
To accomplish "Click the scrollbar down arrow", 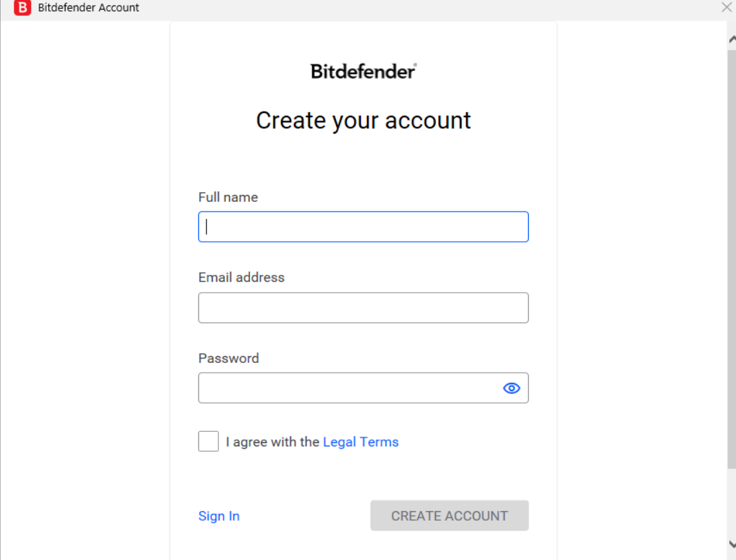I will [731, 544].
